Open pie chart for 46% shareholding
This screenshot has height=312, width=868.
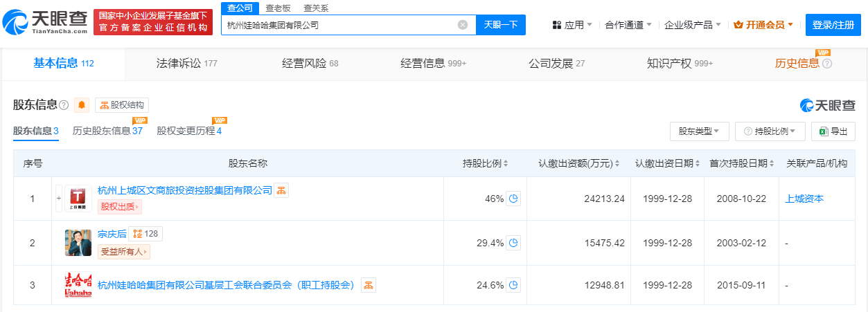click(513, 199)
